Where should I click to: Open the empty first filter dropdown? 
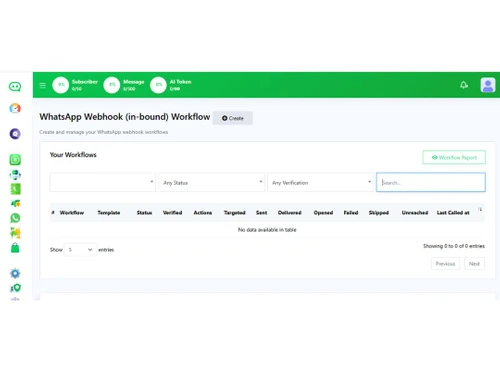pos(103,182)
